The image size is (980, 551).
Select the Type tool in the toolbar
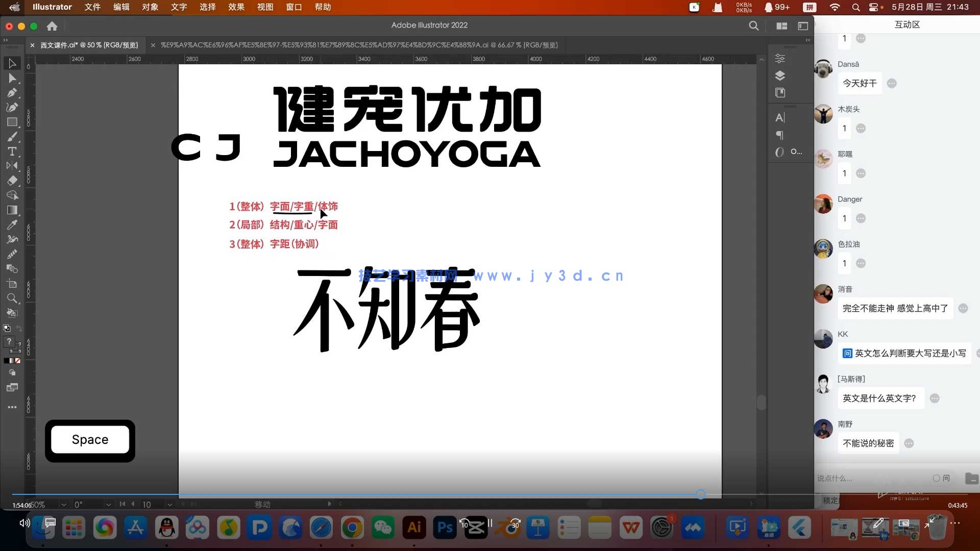tap(12, 151)
